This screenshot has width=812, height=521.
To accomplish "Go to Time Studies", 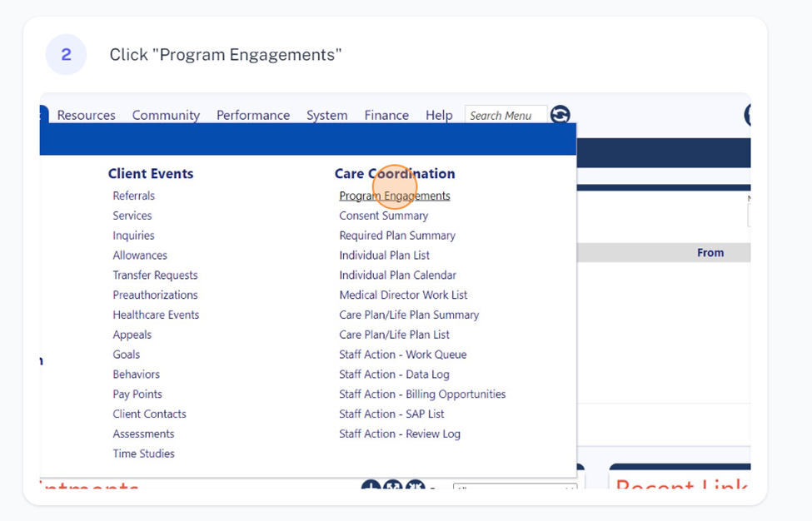I will [x=143, y=454].
